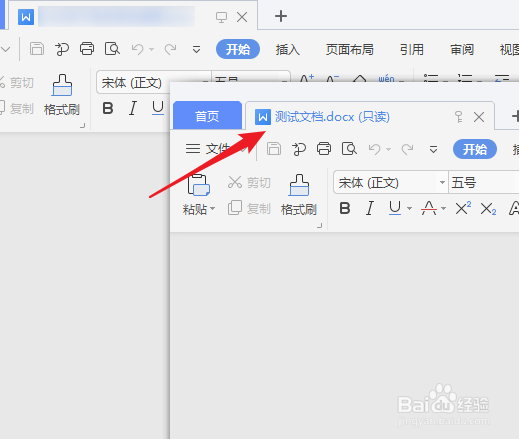Select 开始 tab in front window
The image size is (519, 439).
point(475,149)
